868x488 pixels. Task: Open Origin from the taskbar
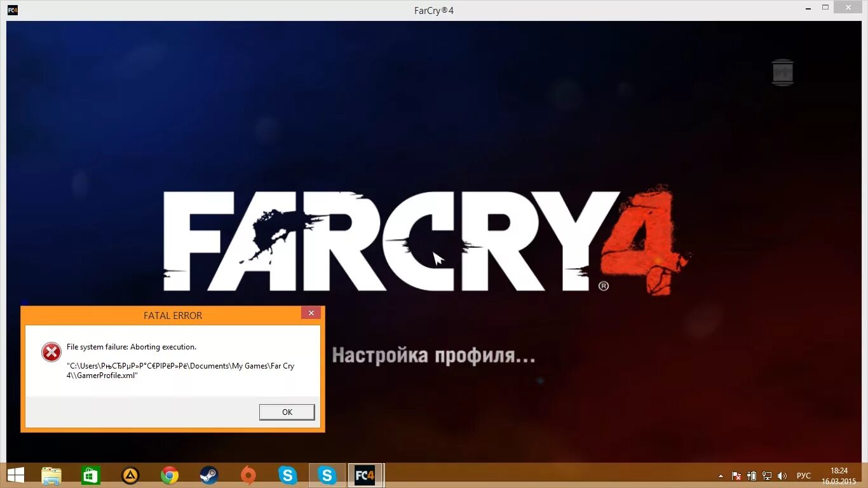coord(248,475)
